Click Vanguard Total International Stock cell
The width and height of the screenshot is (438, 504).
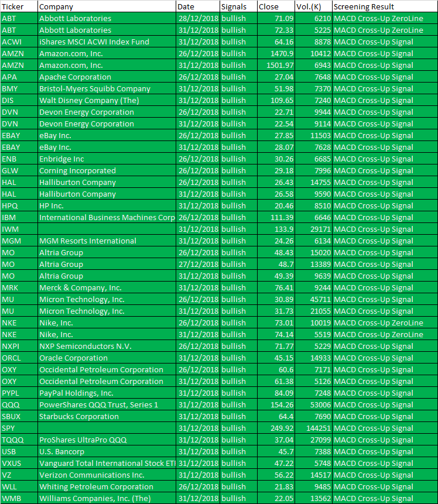click(107, 463)
